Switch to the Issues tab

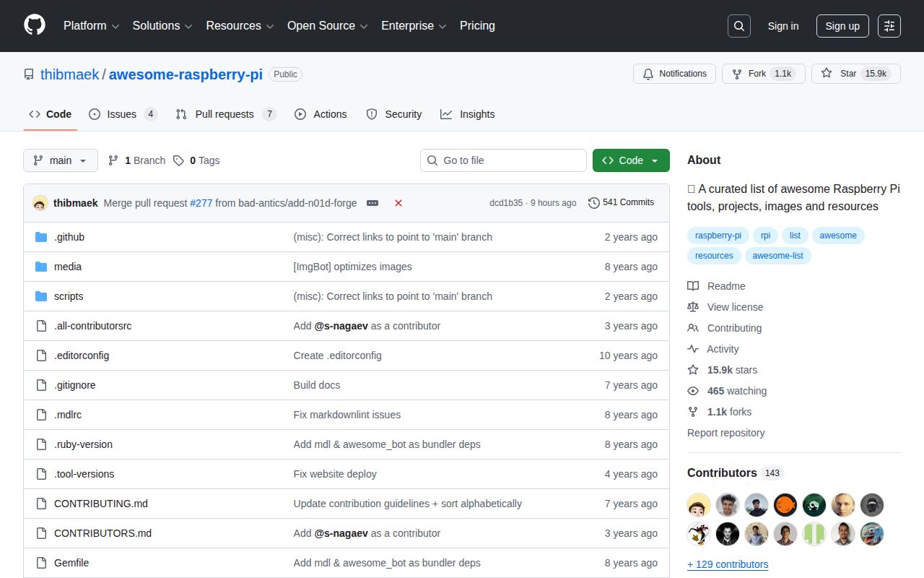[x=121, y=114]
